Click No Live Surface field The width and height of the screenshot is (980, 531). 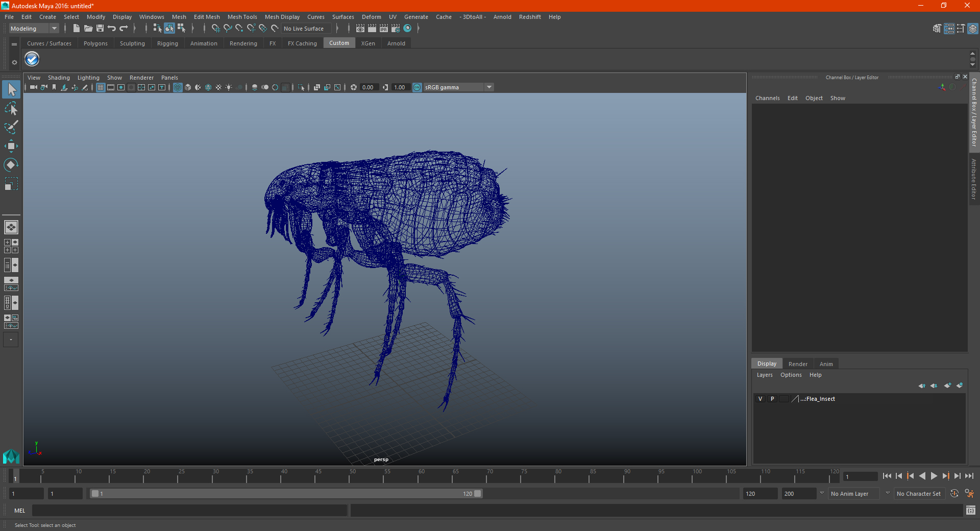(x=306, y=29)
